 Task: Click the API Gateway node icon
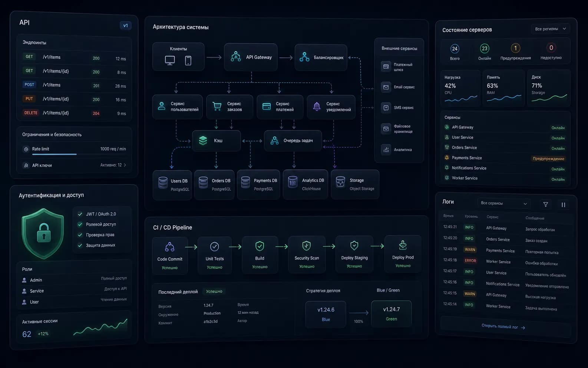click(x=236, y=57)
